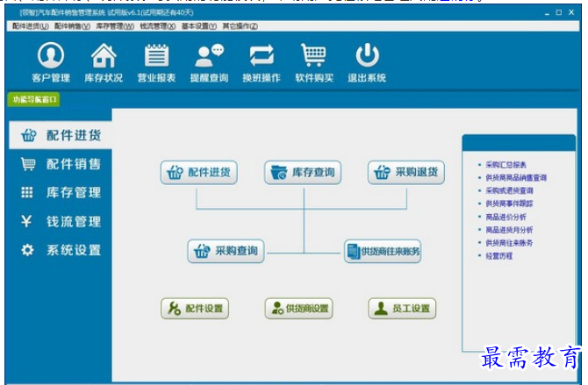The width and height of the screenshot is (588, 385).
Task: Click the 配件设置 button
Action: (195, 309)
